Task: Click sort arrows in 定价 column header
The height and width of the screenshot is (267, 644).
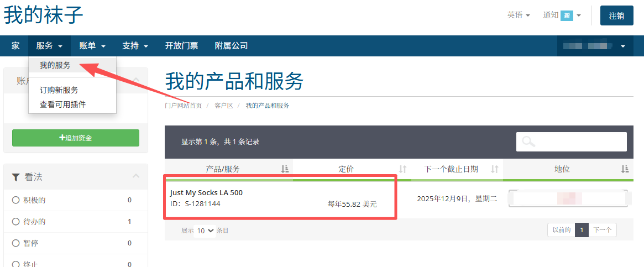Action: 403,169
